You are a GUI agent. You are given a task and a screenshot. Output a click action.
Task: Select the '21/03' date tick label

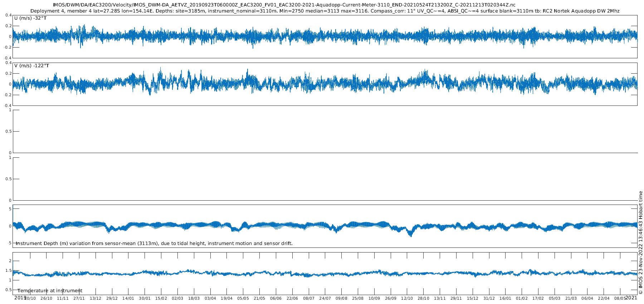coord(571,298)
